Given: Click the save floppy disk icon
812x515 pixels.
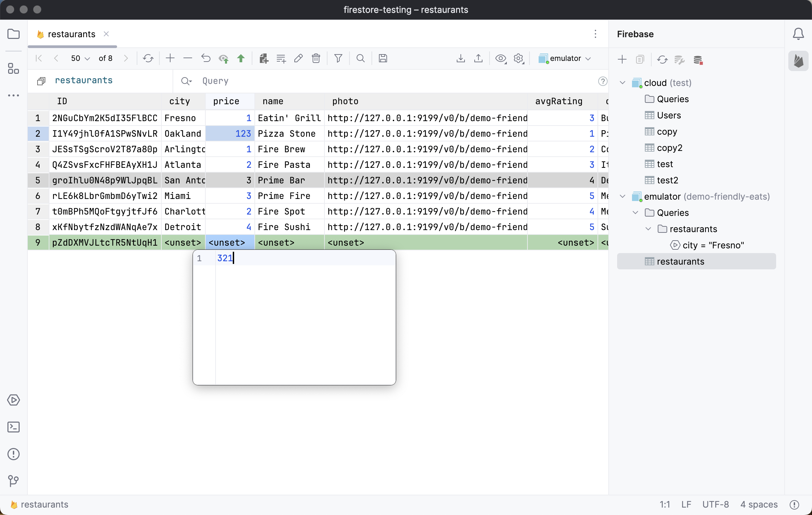Looking at the screenshot, I should [383, 58].
